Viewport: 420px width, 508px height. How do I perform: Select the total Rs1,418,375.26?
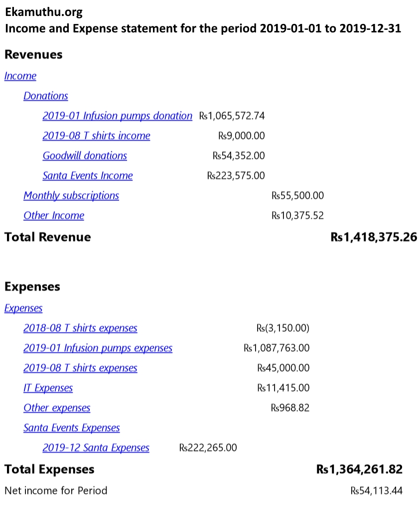pyautogui.click(x=374, y=237)
